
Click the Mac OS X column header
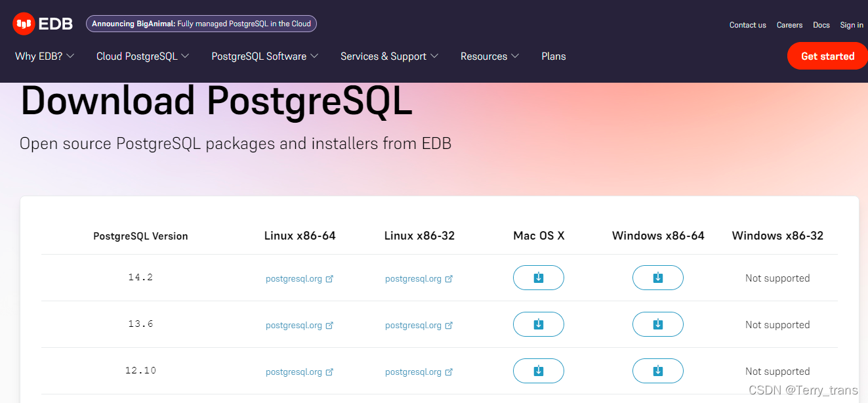point(539,236)
